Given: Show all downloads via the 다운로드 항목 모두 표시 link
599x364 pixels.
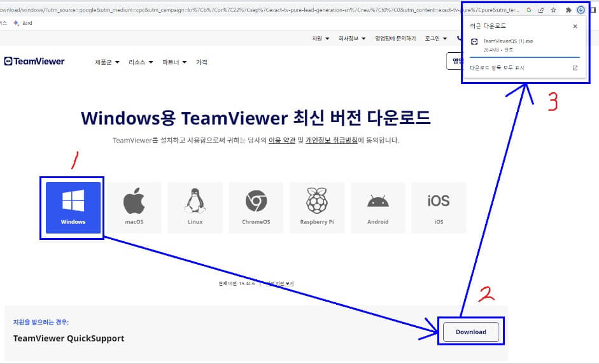Looking at the screenshot, I should coord(497,67).
